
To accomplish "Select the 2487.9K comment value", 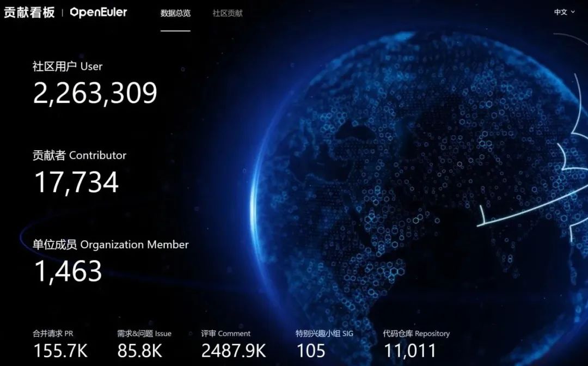I will click(234, 351).
